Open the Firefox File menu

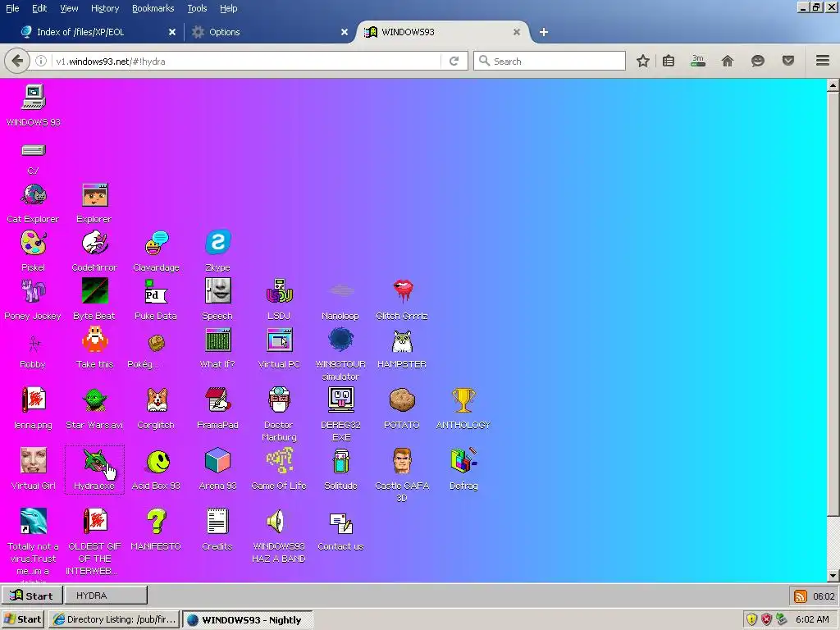[x=11, y=8]
